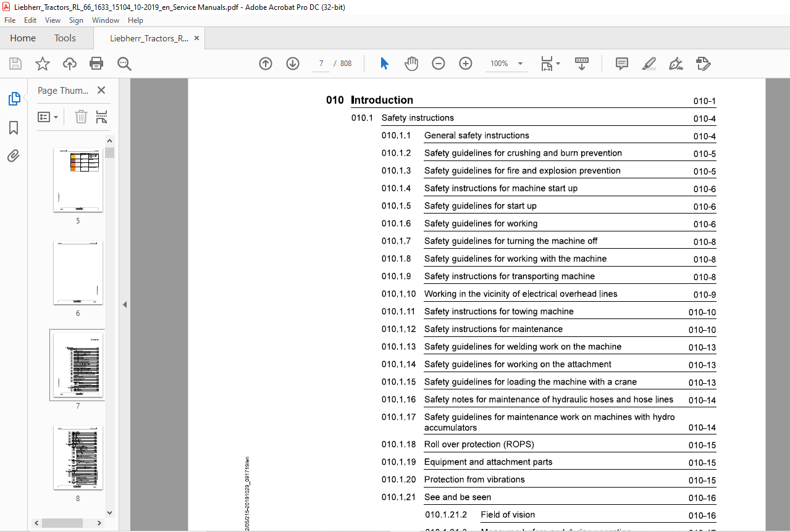
Task: Go to previous page arrow icon
Action: [266, 64]
